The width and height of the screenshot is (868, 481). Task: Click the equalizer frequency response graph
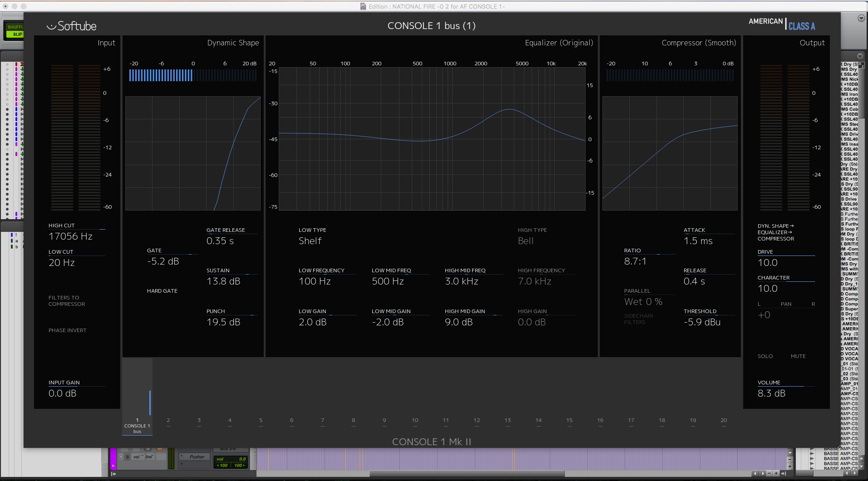(432, 139)
